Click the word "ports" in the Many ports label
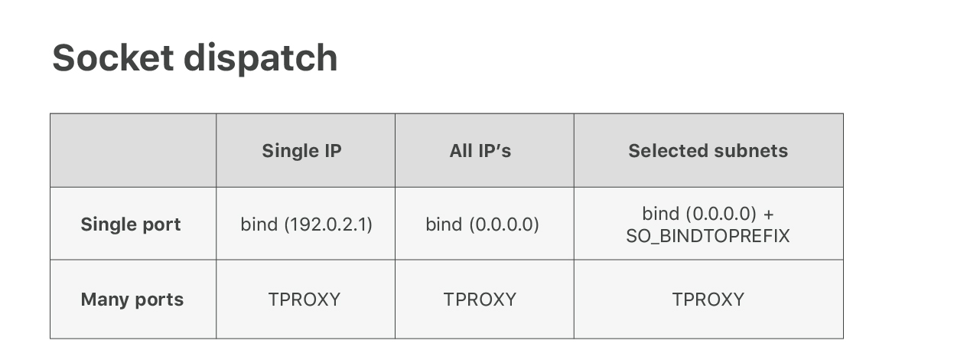The height and width of the screenshot is (357, 980). [161, 299]
